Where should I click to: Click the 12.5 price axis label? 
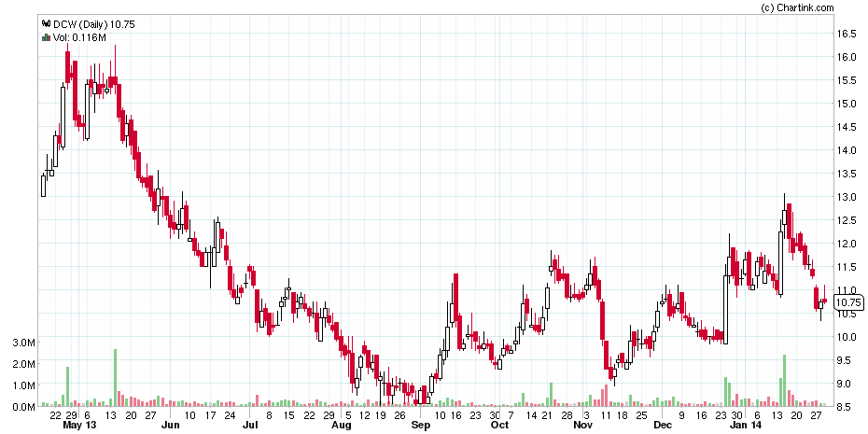(846, 220)
